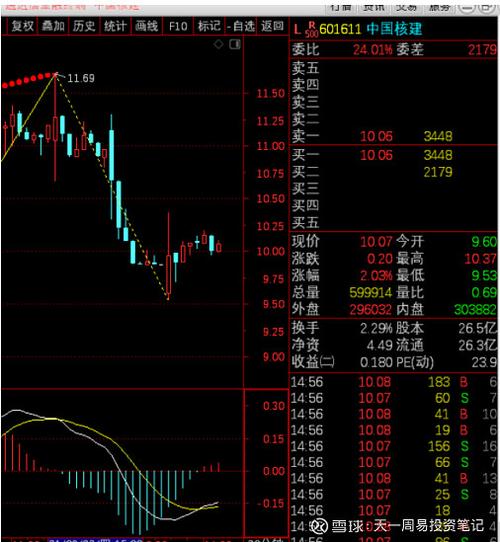Image resolution: width=500 pixels, height=542 pixels.
Task: Click the red L indicator beside stock code
Action: [297, 29]
